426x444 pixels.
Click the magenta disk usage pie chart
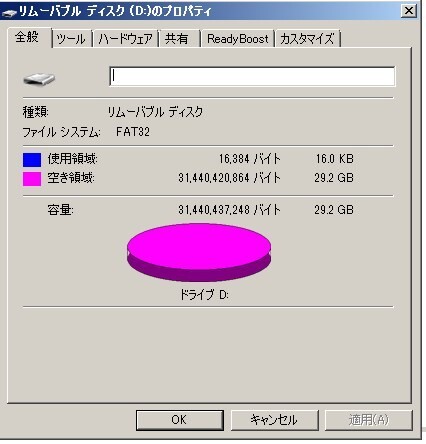tap(199, 252)
